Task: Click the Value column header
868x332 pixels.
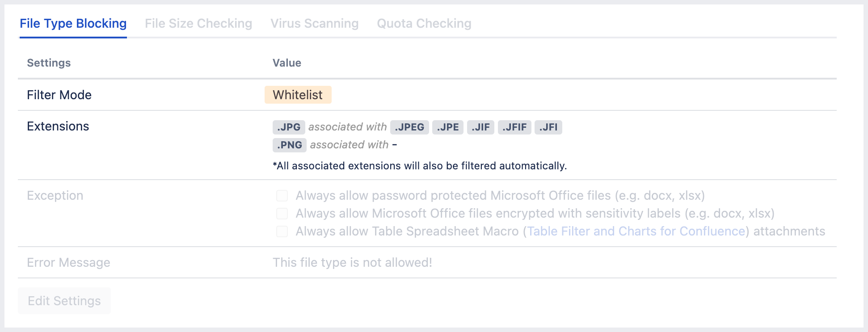Action: point(287,63)
